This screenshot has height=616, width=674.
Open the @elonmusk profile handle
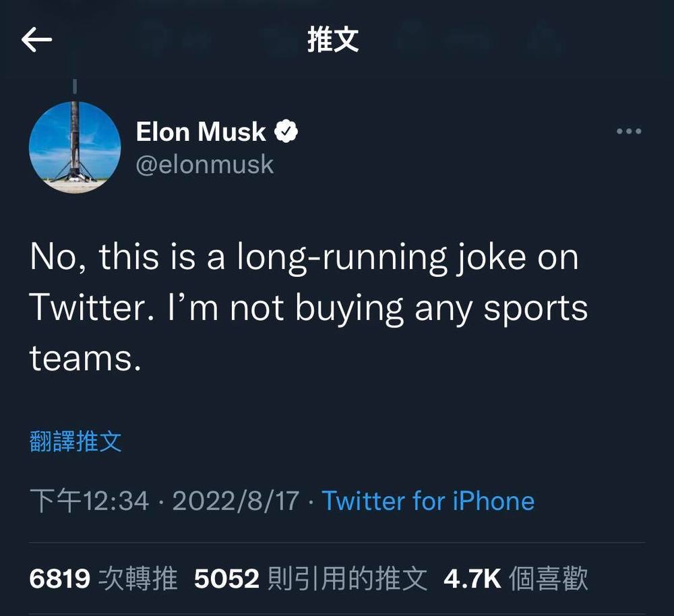pos(205,164)
